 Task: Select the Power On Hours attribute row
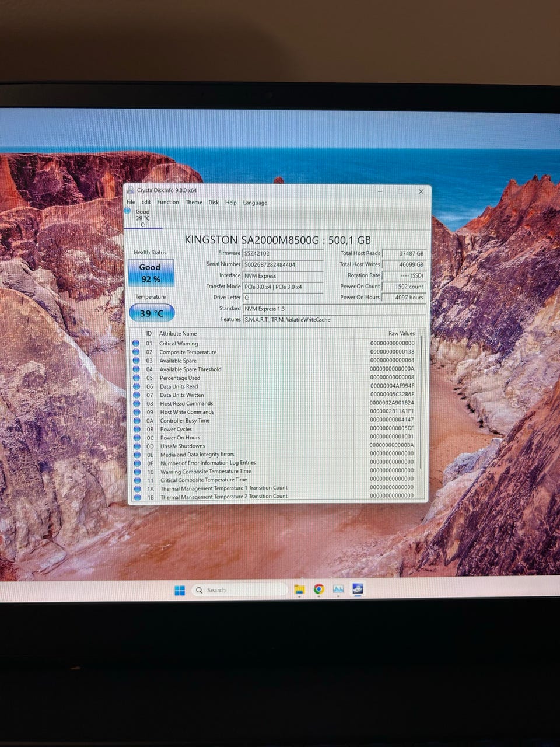click(274, 438)
